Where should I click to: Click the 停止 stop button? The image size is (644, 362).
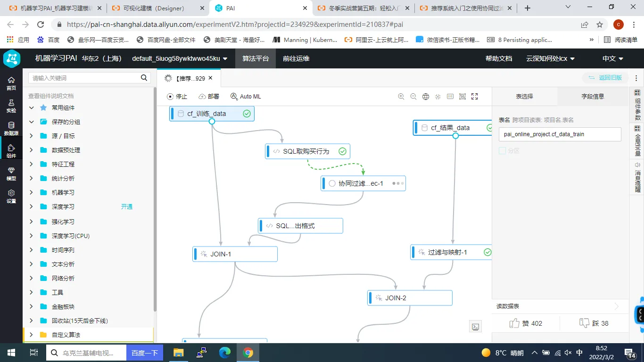(177, 96)
